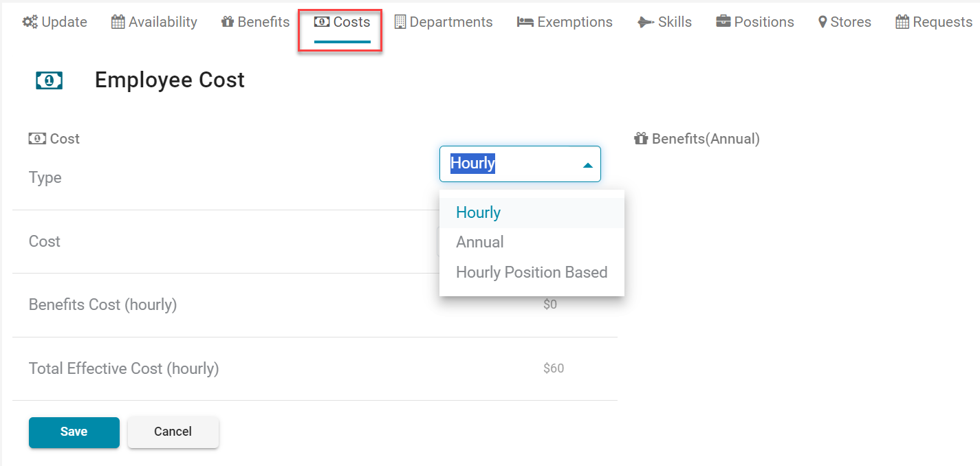The image size is (980, 466).
Task: Collapse the Type dropdown via arrow
Action: coord(587,165)
